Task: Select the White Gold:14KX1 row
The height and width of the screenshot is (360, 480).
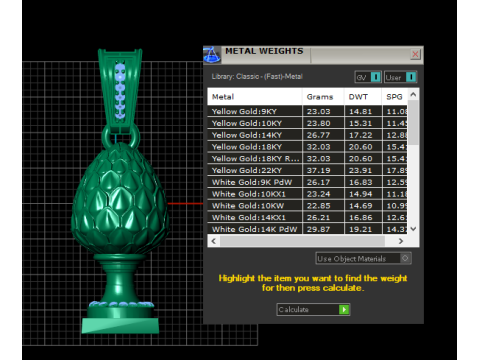Action: [x=307, y=217]
